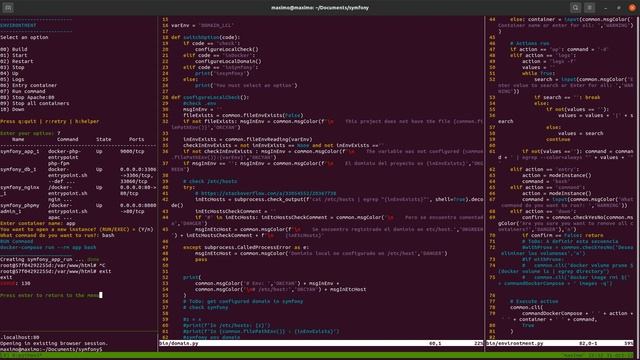Minimize the terminal window
Screen dimensions: 640x360
pyautogui.click(x=606, y=7)
